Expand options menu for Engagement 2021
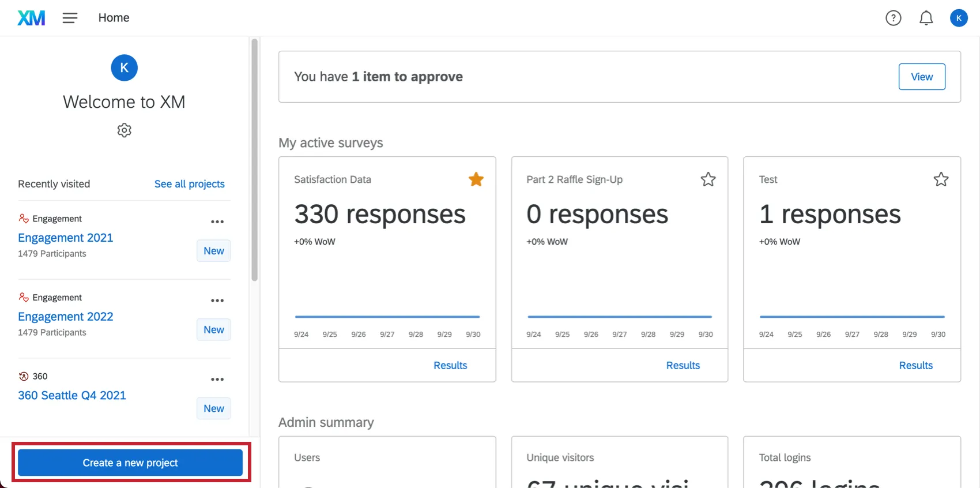 click(217, 222)
